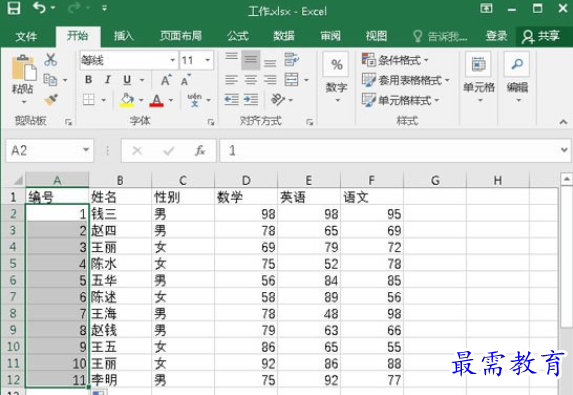Undo the last action

coord(39,7)
